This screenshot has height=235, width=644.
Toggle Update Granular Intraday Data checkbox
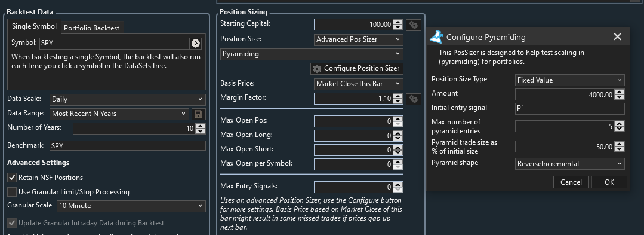(12, 223)
